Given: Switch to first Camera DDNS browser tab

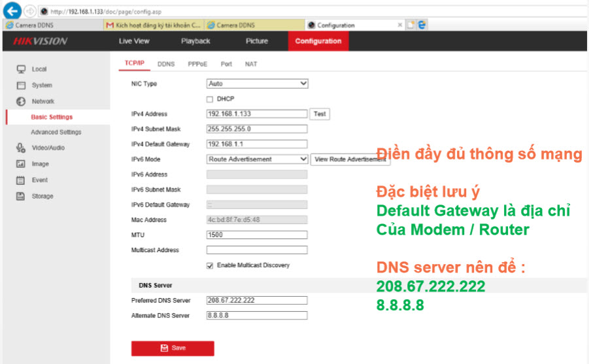Looking at the screenshot, I should [x=53, y=25].
